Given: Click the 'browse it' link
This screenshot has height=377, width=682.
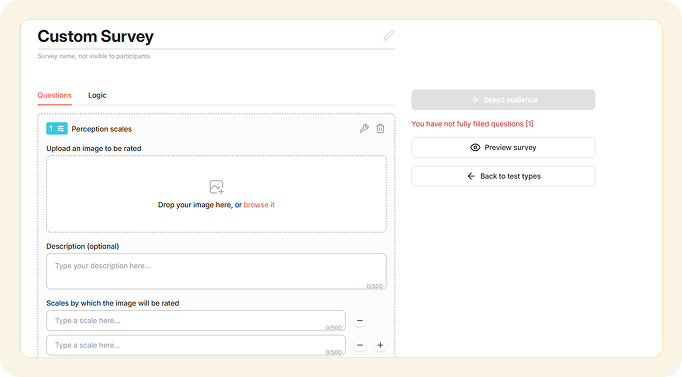Looking at the screenshot, I should pyautogui.click(x=259, y=205).
